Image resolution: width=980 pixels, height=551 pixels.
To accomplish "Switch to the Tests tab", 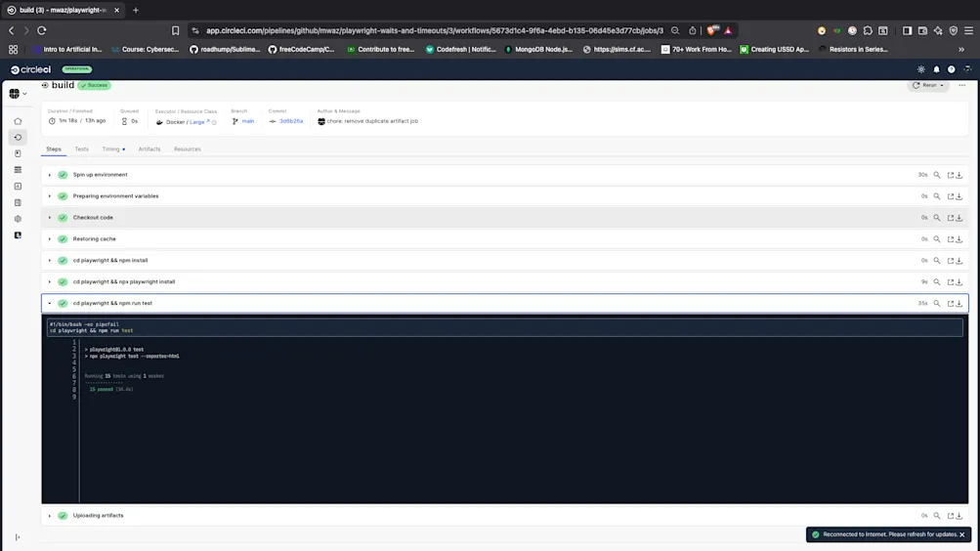I will tap(81, 149).
